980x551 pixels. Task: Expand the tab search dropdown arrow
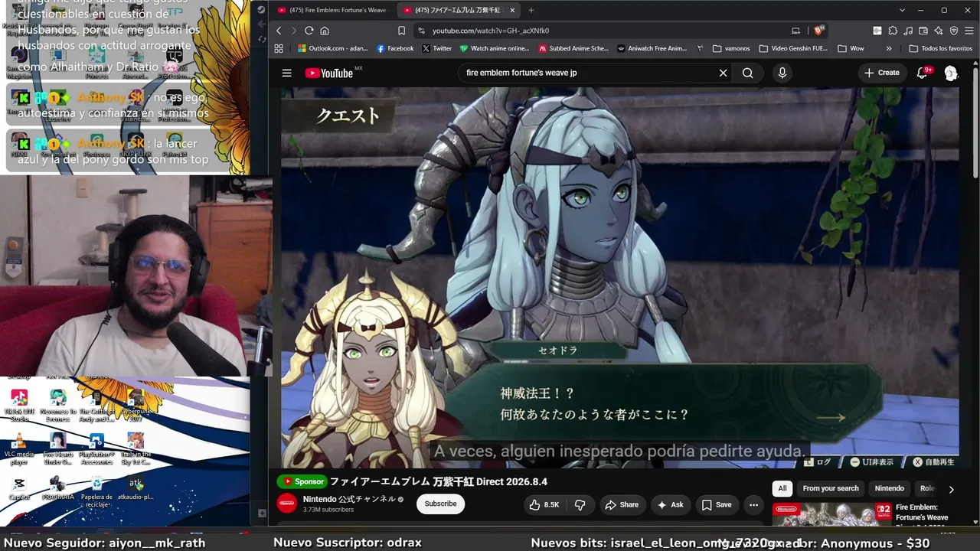(903, 10)
